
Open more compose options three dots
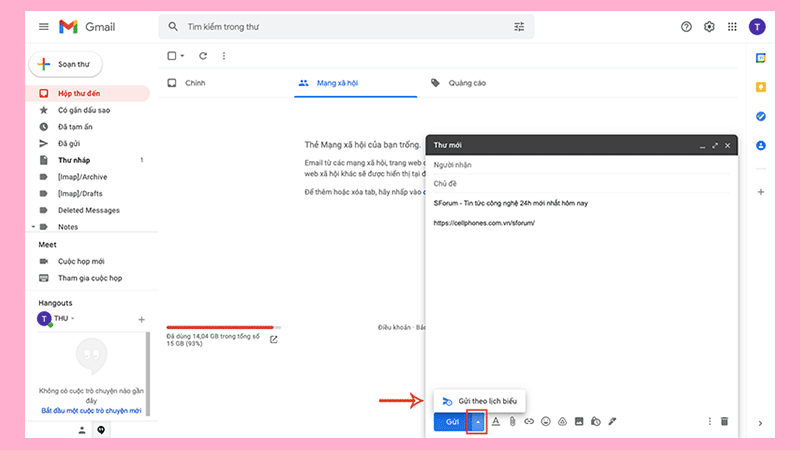709,421
